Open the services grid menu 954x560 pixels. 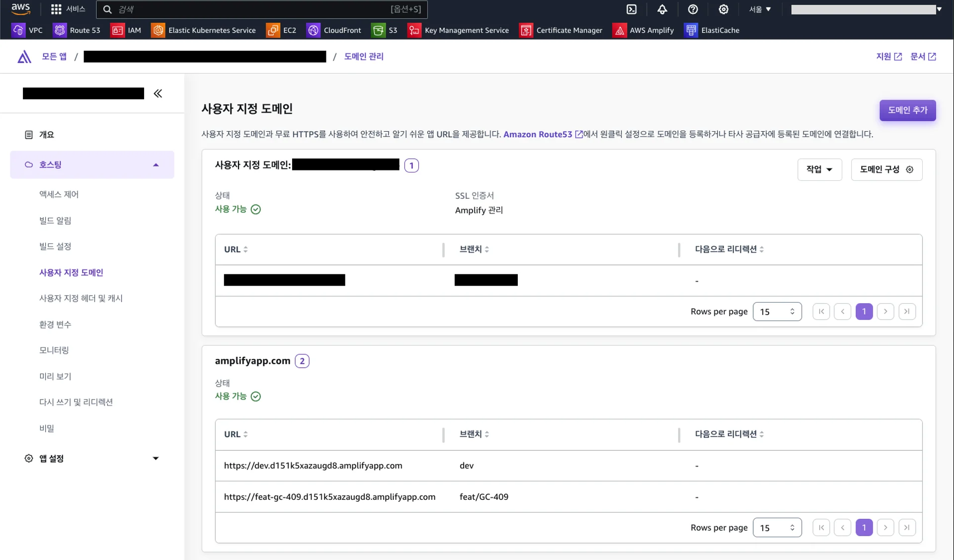(x=56, y=9)
